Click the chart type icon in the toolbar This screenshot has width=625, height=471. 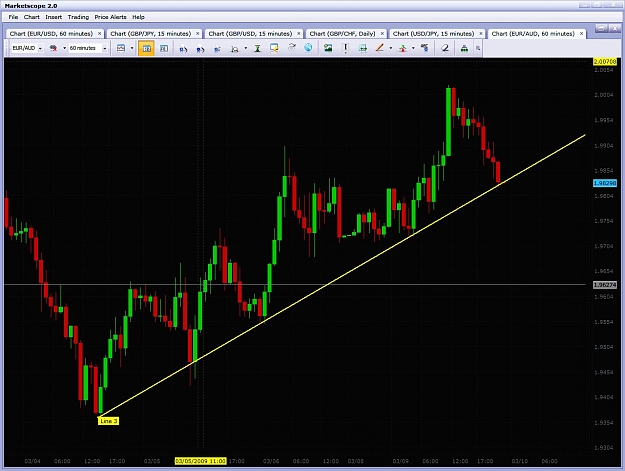[x=121, y=48]
